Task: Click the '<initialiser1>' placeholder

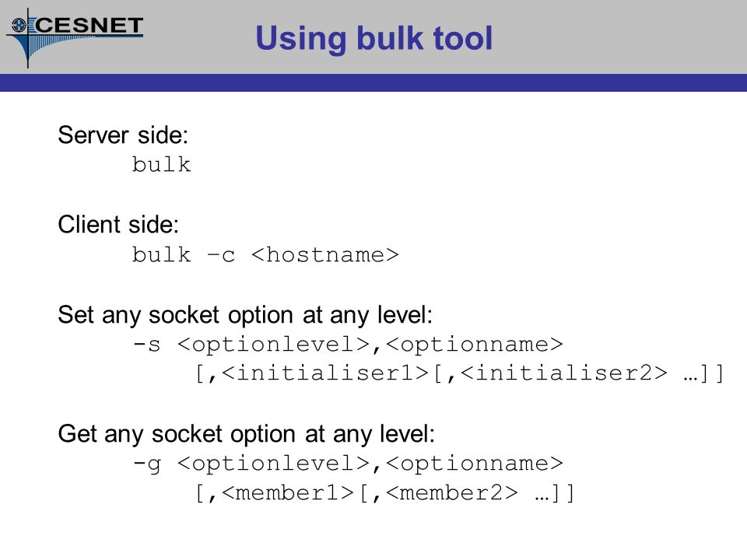Action: [x=325, y=373]
